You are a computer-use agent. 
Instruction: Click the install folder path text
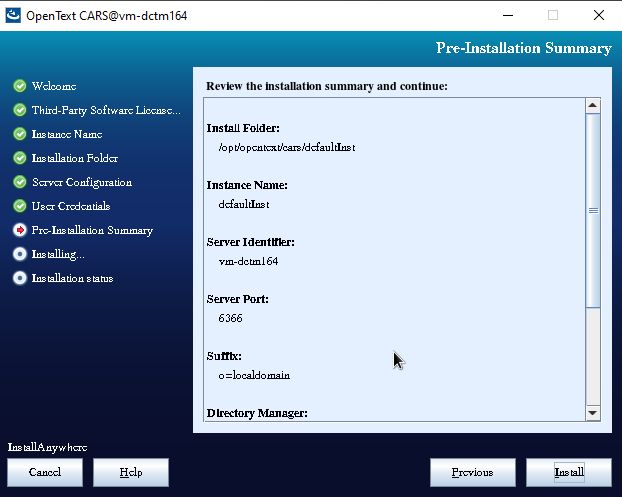[x=287, y=147]
